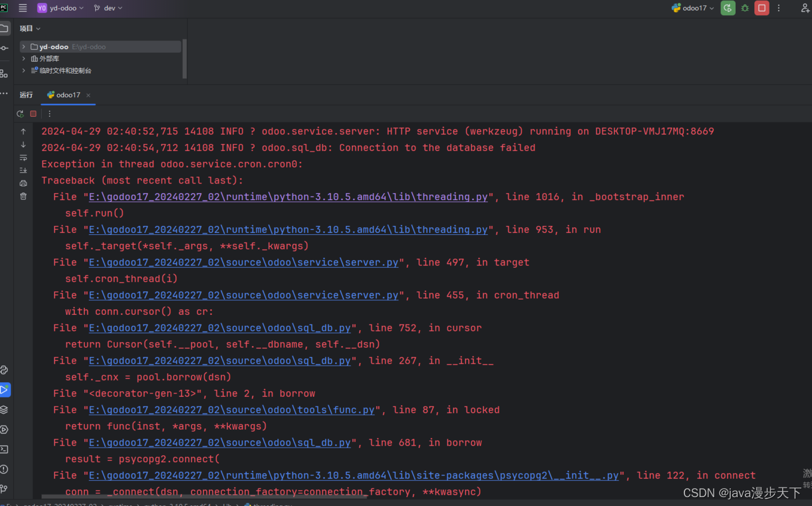Expand the 外部库 node
The image size is (812, 506).
[24, 58]
